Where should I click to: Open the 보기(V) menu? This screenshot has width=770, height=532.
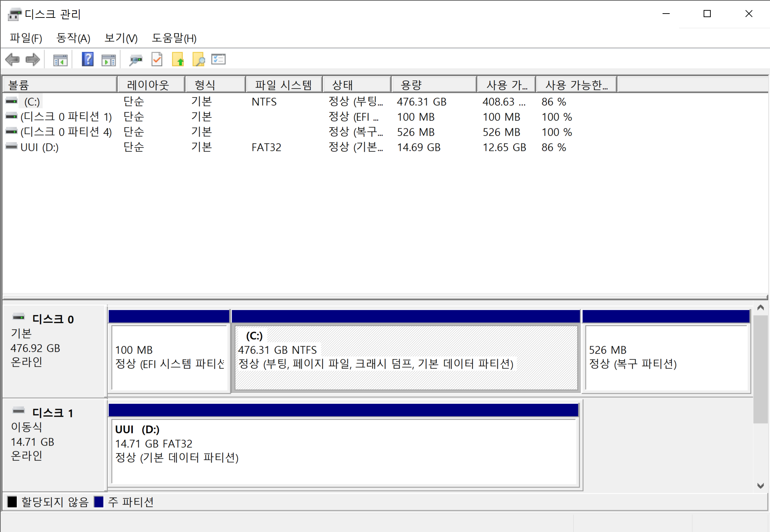(121, 38)
